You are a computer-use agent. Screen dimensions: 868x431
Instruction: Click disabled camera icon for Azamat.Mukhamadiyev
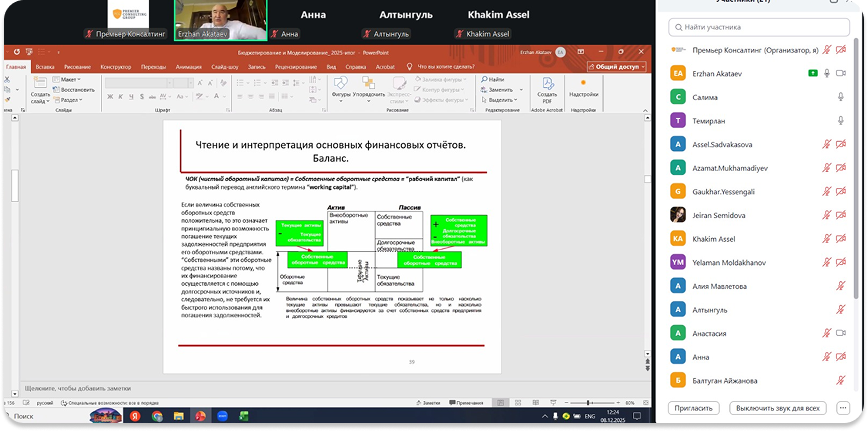coord(841,168)
